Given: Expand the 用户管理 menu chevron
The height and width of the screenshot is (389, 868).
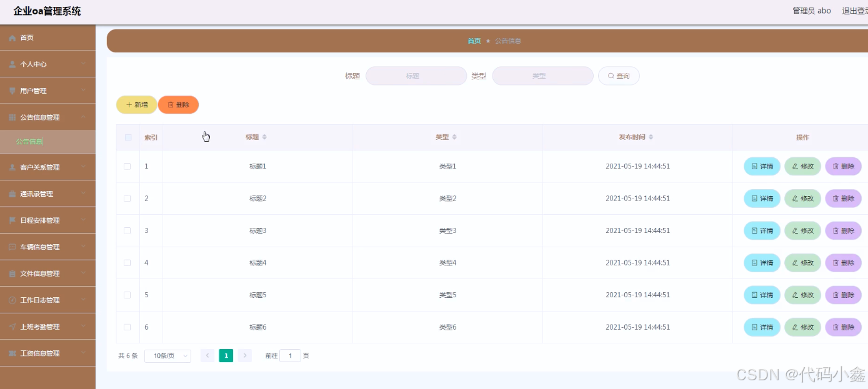Looking at the screenshot, I should point(83,91).
